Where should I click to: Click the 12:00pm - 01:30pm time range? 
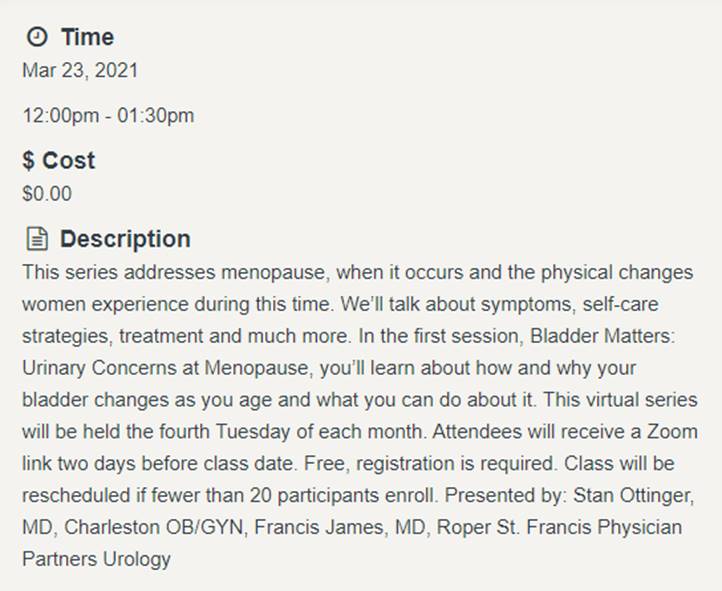pyautogui.click(x=108, y=115)
